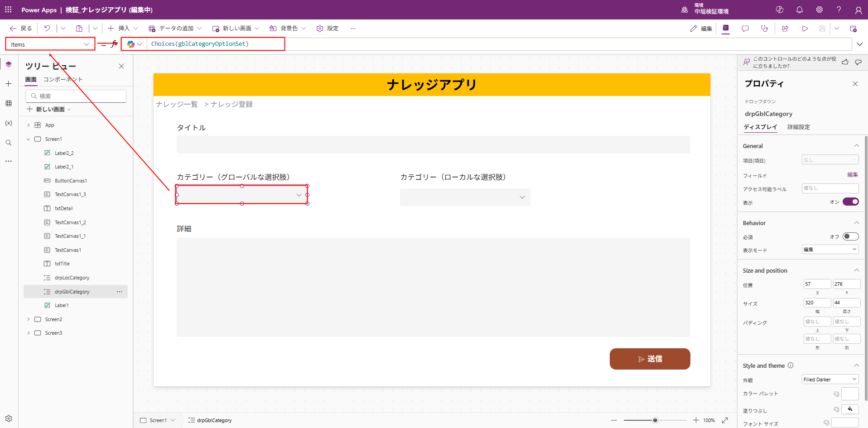Click the zoom slider handle
This screenshot has width=868, height=428.
click(x=655, y=420)
